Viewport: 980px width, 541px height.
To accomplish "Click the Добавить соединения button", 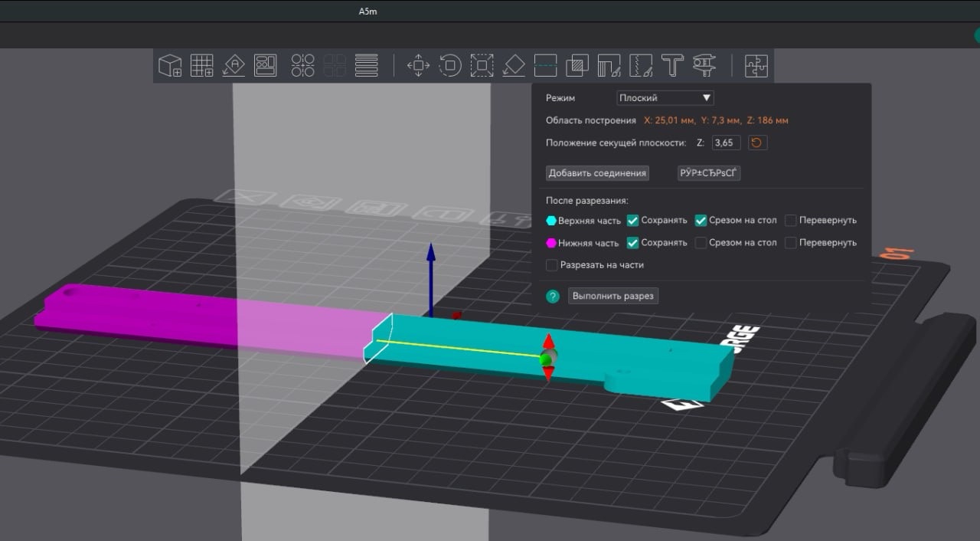I will coord(597,173).
